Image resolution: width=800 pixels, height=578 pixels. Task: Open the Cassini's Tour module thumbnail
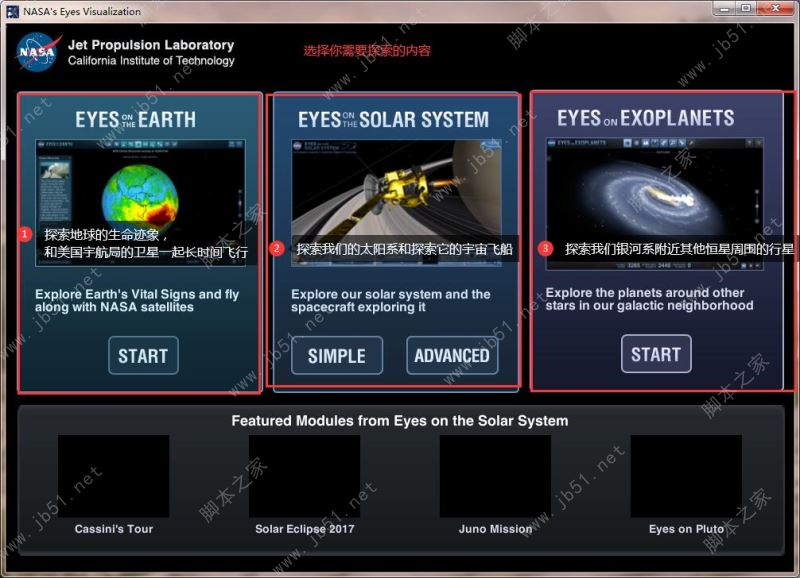(x=113, y=476)
